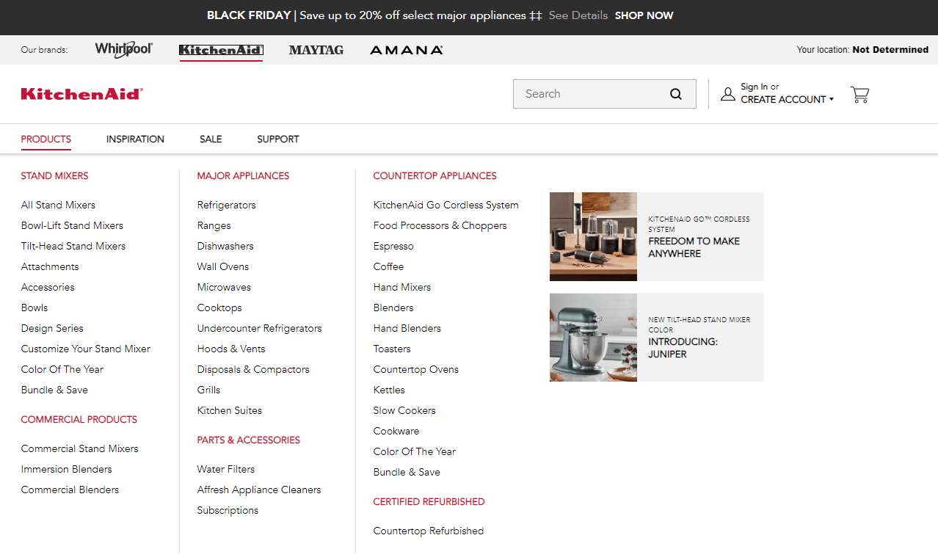The height and width of the screenshot is (560, 938).
Task: Click the search magnifier icon
Action: pos(676,94)
